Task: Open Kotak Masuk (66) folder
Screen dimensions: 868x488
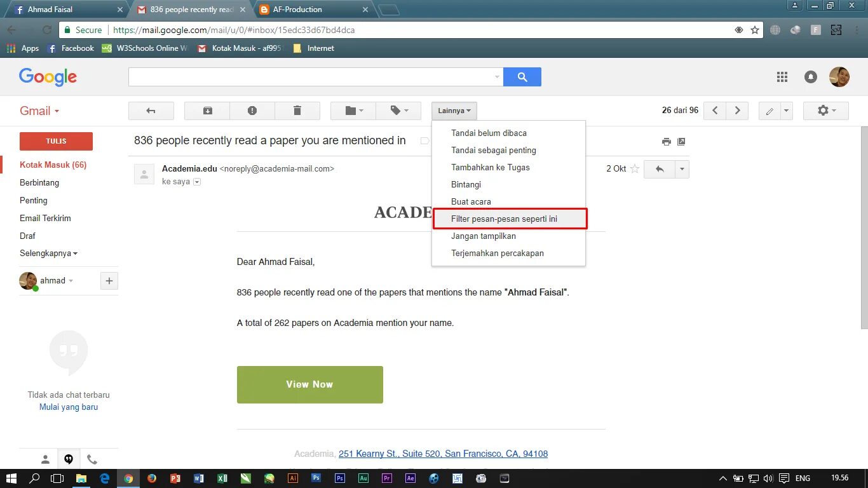Action: [53, 165]
